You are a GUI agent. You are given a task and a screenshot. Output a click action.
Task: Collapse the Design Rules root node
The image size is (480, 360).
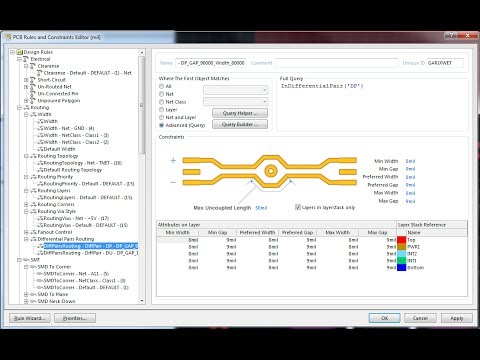point(12,52)
